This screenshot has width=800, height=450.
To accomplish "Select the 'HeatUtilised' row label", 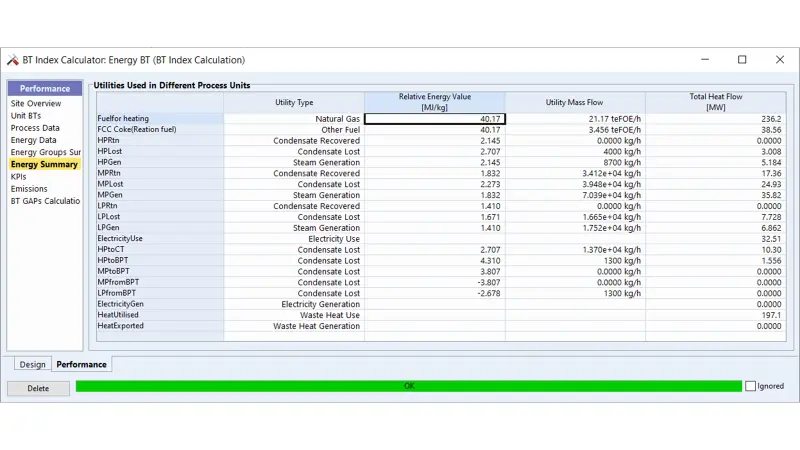I will (x=160, y=315).
